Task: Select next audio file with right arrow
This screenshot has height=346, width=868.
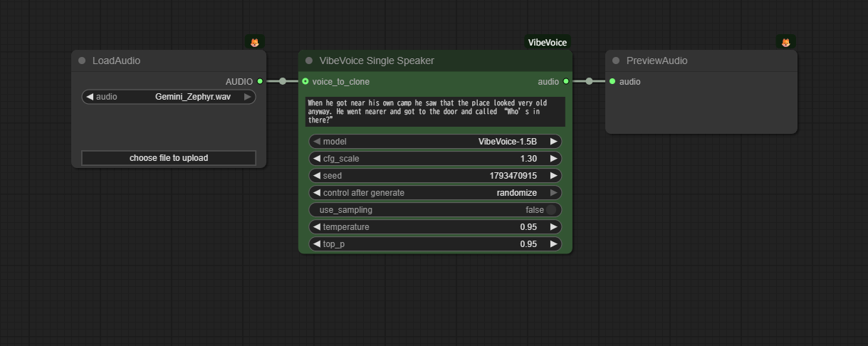Action: (x=248, y=97)
